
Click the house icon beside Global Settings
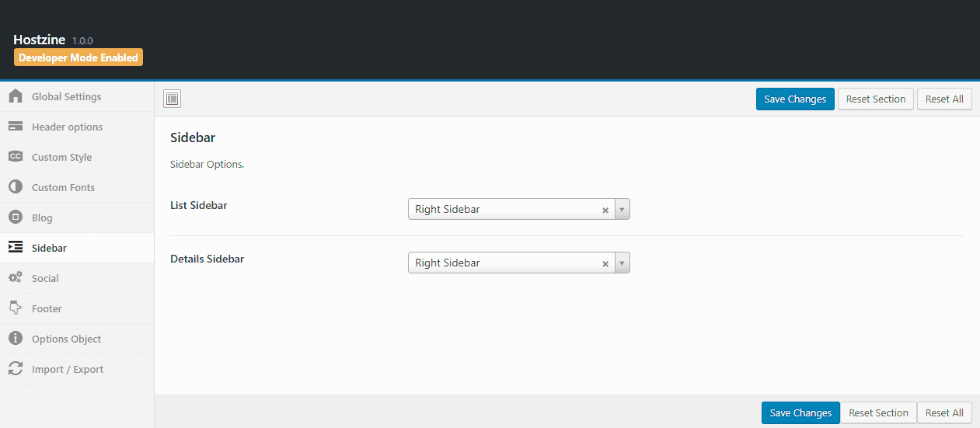point(16,96)
